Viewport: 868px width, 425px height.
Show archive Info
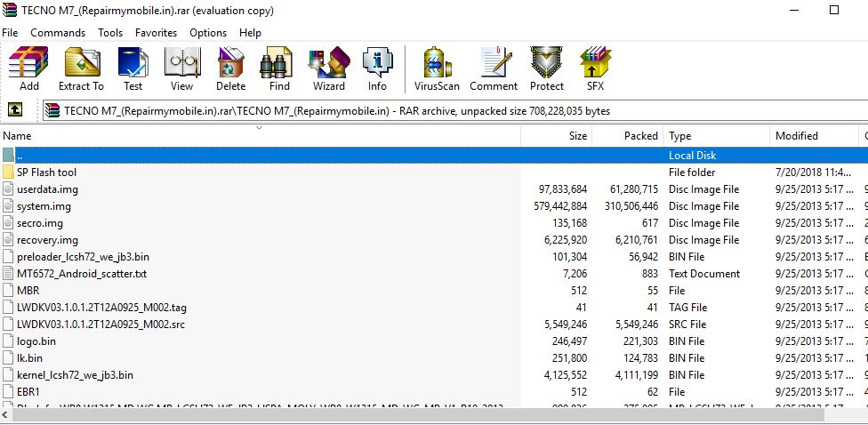[x=377, y=69]
